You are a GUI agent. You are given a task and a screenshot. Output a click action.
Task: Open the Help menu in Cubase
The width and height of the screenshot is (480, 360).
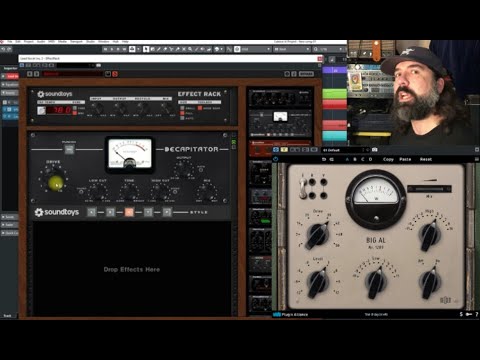click(x=125, y=42)
